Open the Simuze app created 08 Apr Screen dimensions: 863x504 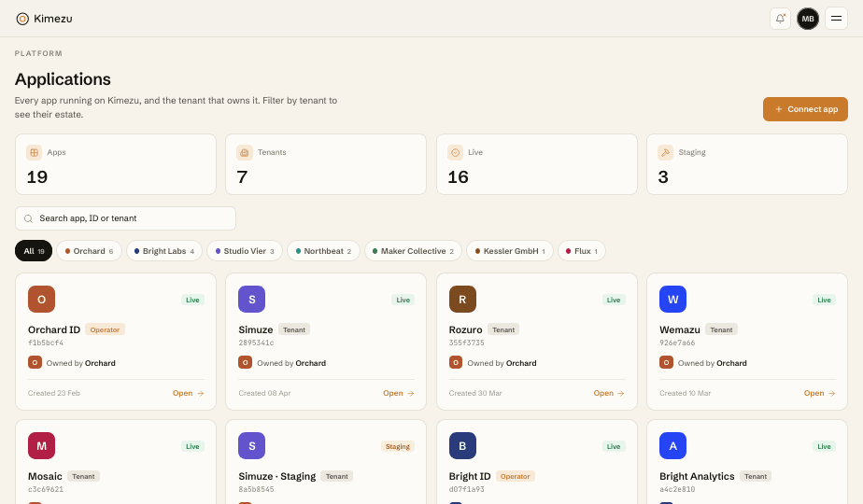(x=399, y=394)
